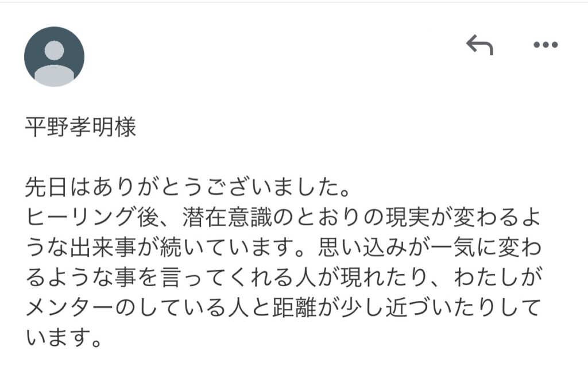Image resolution: width=588 pixels, height=382 pixels.
Task: Click the word 現実 in the second body line
Action: coord(408,217)
